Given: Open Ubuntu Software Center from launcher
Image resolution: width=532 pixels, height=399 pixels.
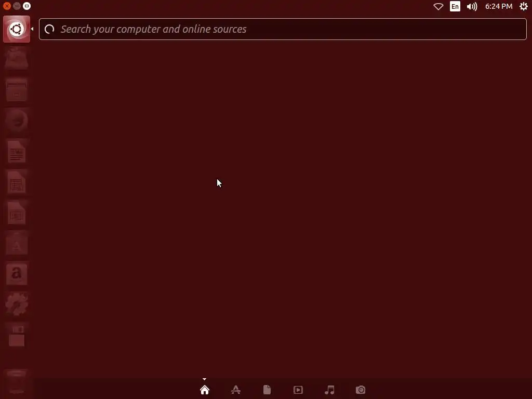Looking at the screenshot, I should (17, 243).
